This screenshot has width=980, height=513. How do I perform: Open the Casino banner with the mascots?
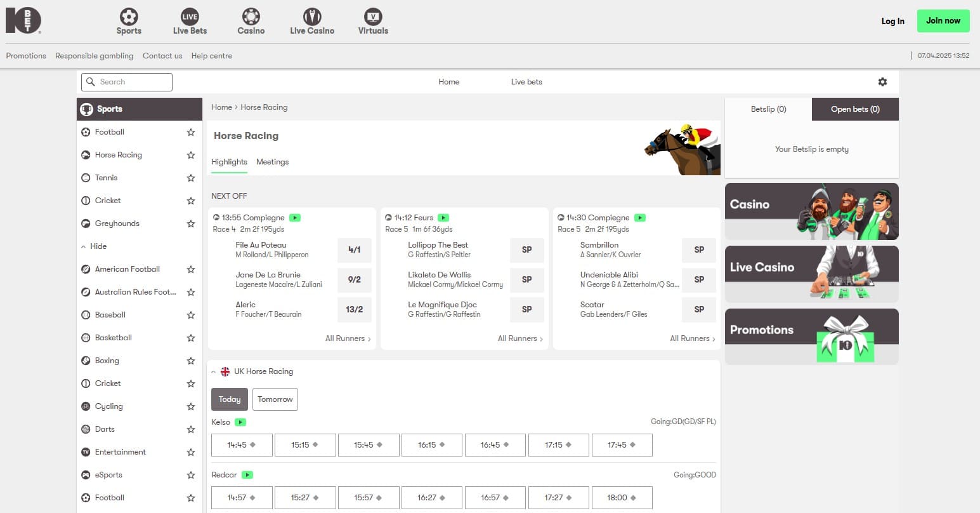coord(812,211)
